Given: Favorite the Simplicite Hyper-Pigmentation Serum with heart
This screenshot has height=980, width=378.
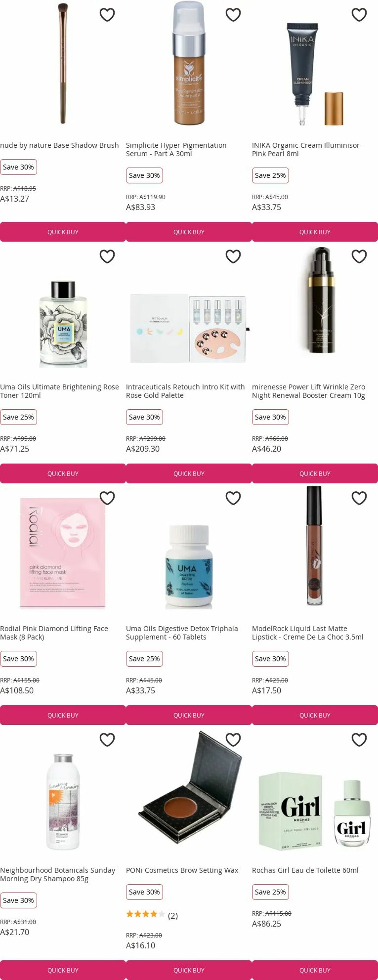Looking at the screenshot, I should click(233, 15).
